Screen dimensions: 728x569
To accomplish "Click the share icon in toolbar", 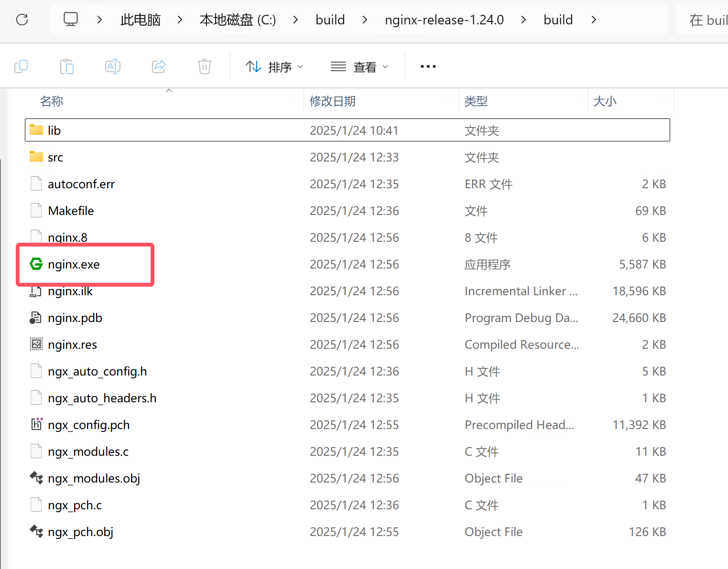I will tap(159, 66).
